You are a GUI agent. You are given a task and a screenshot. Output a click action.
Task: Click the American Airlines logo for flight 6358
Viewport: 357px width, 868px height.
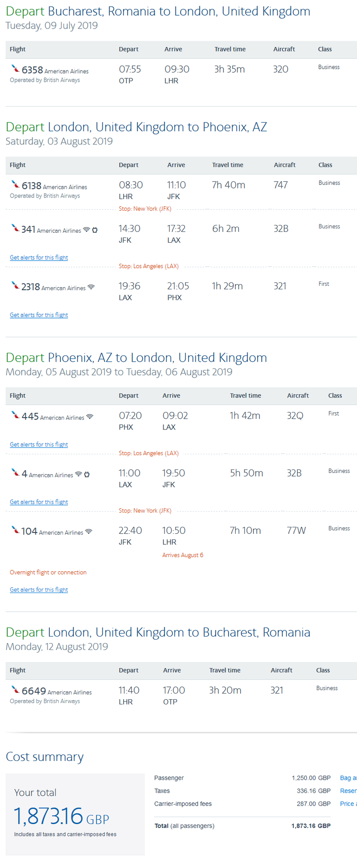[15, 69]
